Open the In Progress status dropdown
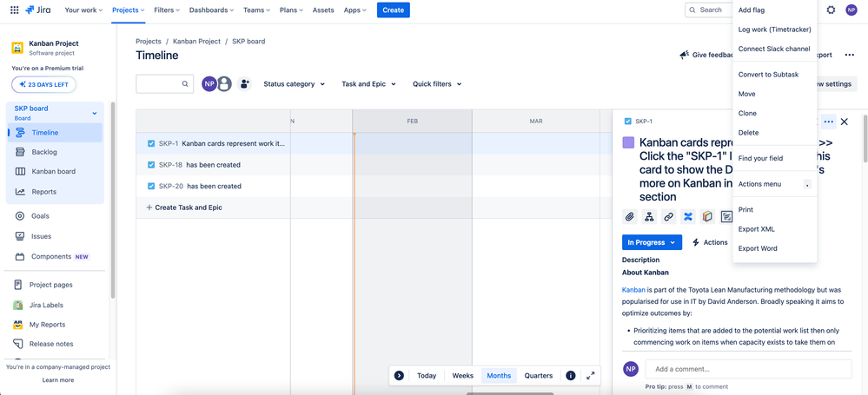Screen dimensions: 868x395 [x=653, y=242]
